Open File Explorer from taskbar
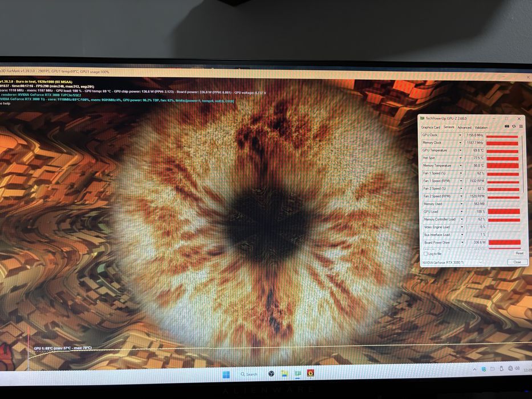The height and width of the screenshot is (399, 532). [285, 374]
